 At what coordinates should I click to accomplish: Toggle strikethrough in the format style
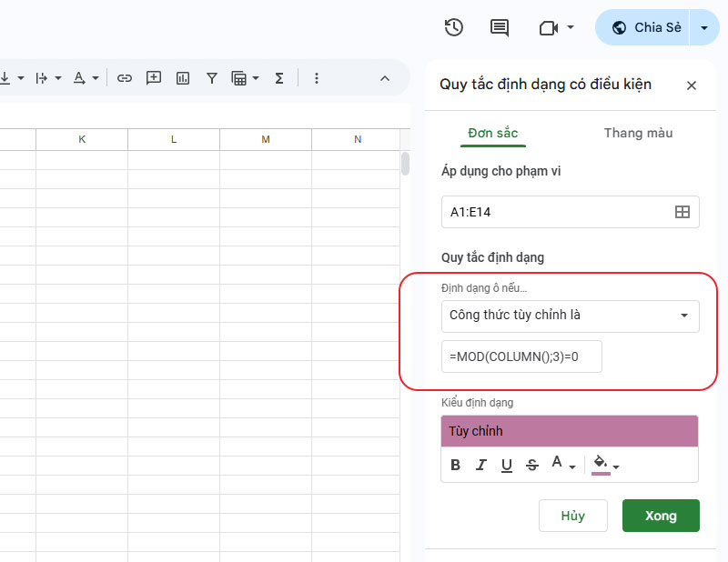pyautogui.click(x=532, y=466)
